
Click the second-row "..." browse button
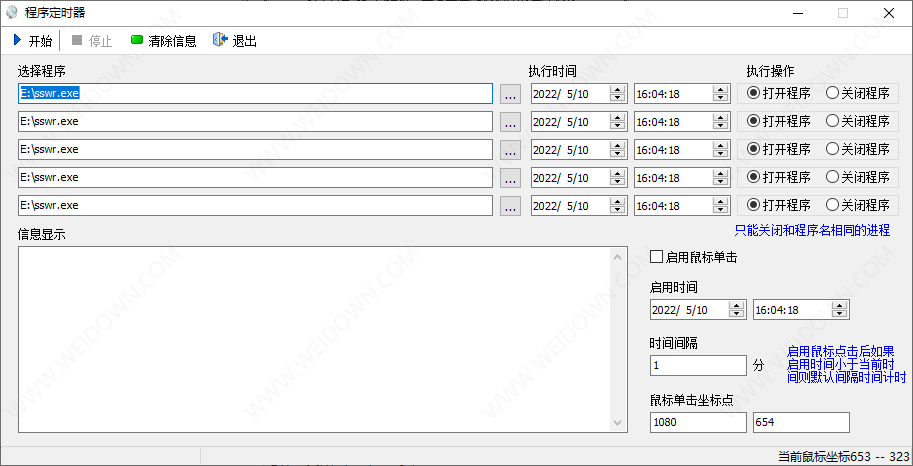pos(510,122)
